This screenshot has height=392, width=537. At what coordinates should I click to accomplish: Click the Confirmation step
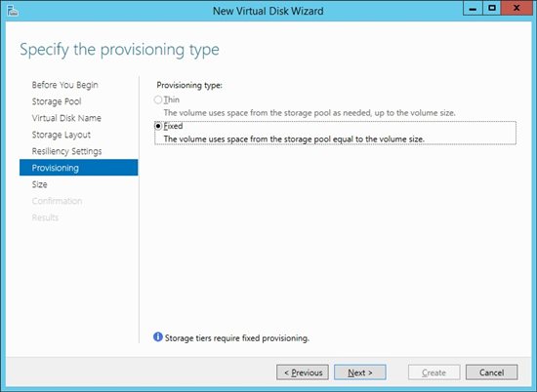coord(57,201)
